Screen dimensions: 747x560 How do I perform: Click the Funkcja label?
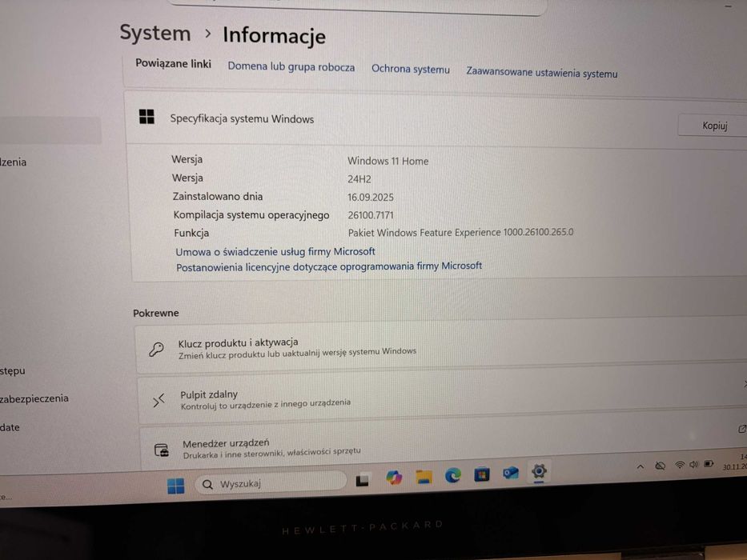pyautogui.click(x=191, y=233)
